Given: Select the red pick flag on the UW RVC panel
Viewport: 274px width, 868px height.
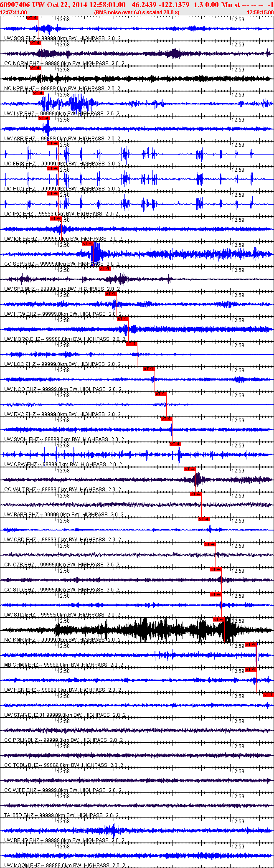Looking at the screenshot, I should coord(161,393).
